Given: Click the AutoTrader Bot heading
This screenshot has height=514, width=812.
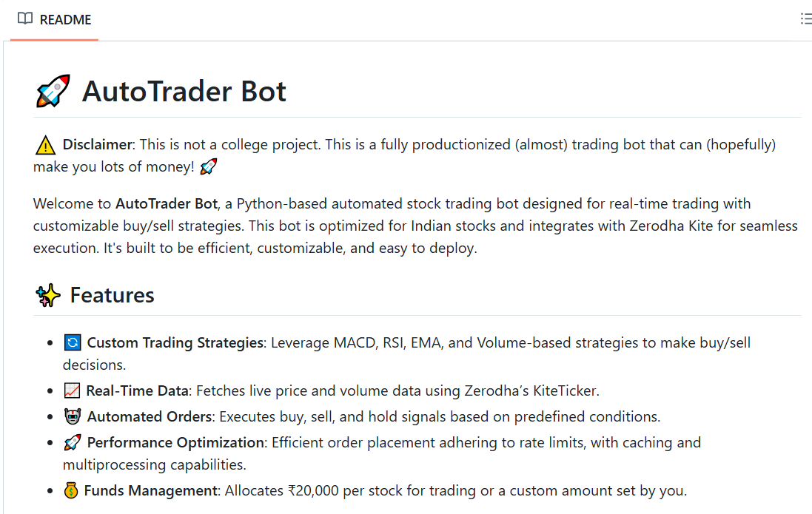Looking at the screenshot, I should coord(184,90).
